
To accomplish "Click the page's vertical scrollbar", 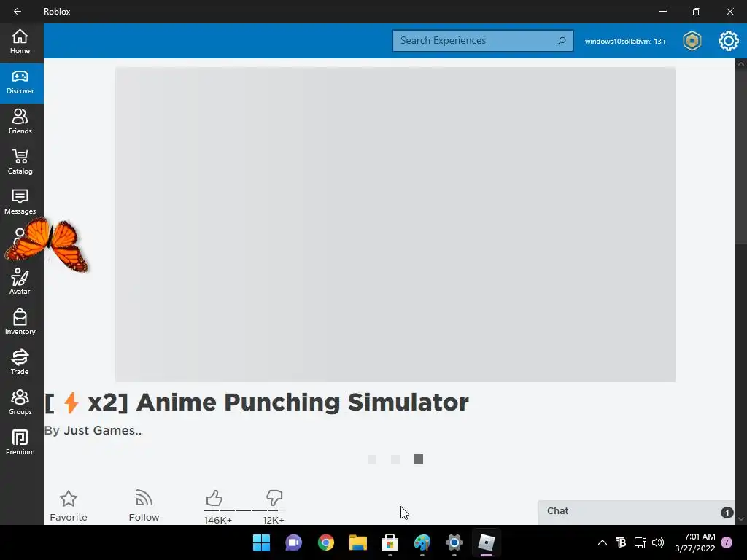I will tap(741, 292).
